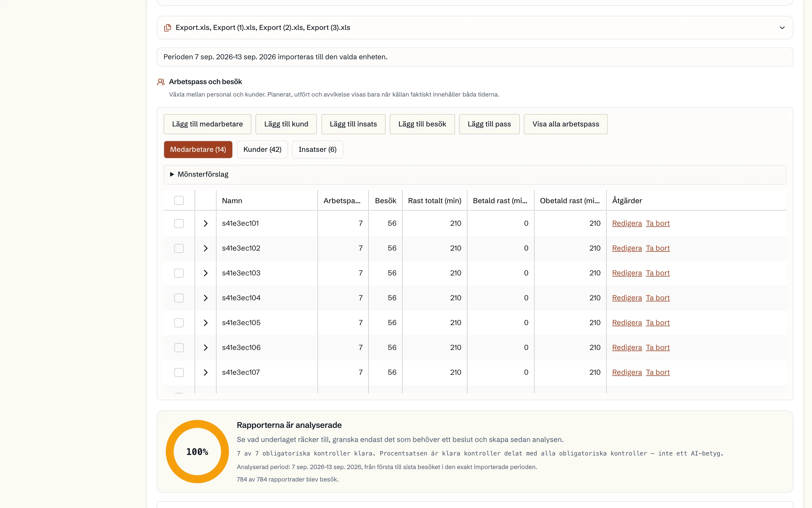Image resolution: width=812 pixels, height=508 pixels.
Task: Check the box for s41e3ec105
Action: point(179,323)
